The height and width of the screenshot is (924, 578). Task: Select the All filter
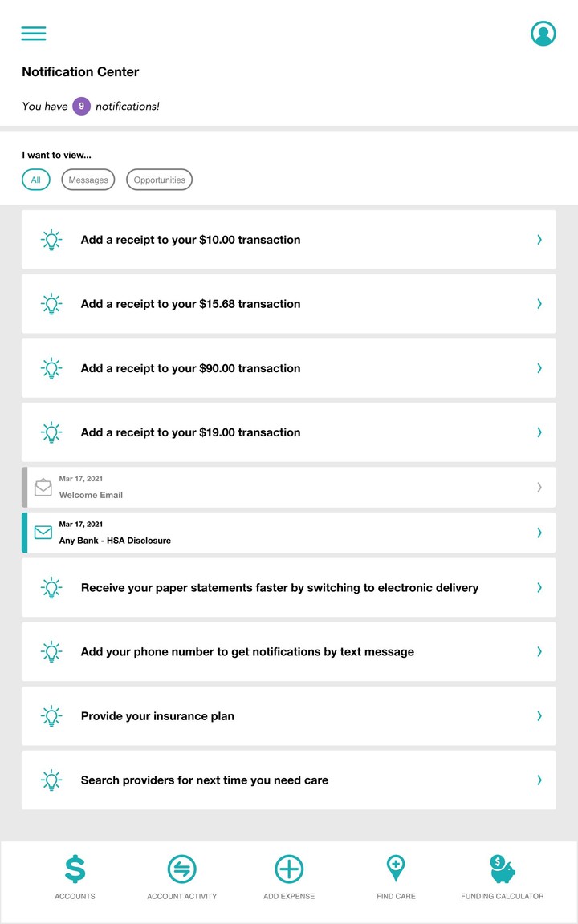(x=36, y=180)
